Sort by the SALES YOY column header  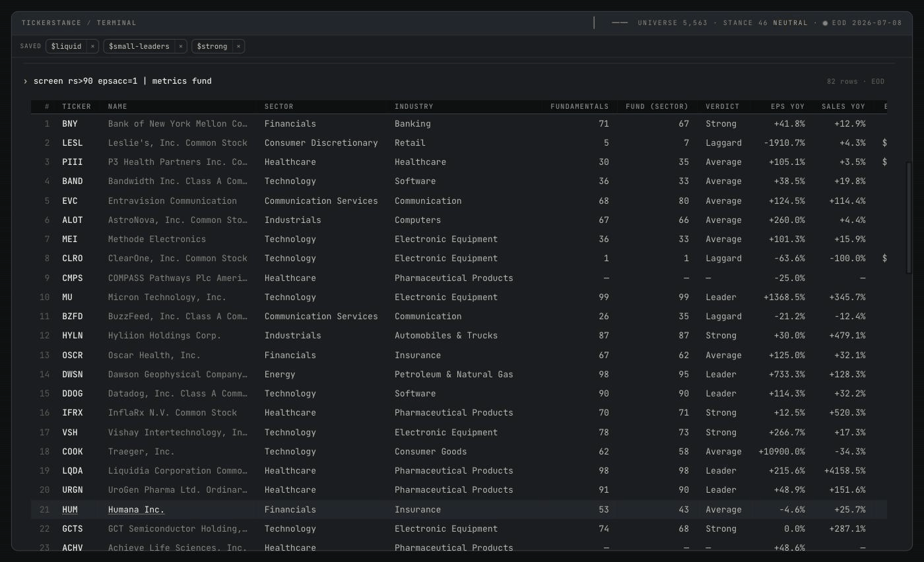click(x=843, y=106)
